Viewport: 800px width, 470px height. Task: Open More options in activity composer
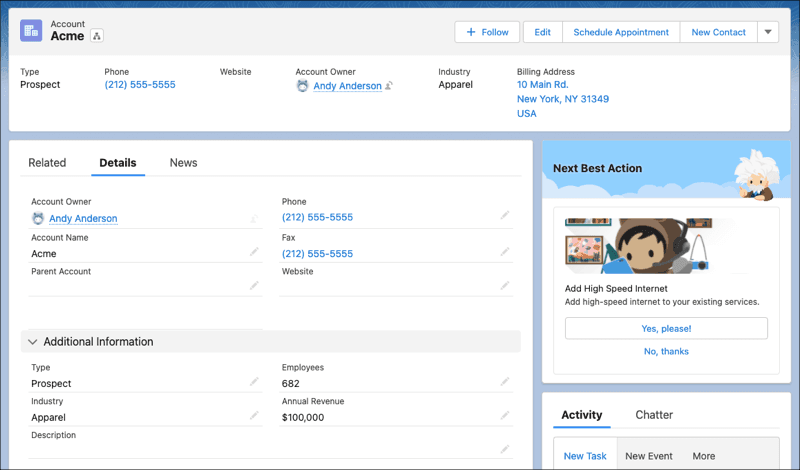pyautogui.click(x=704, y=456)
